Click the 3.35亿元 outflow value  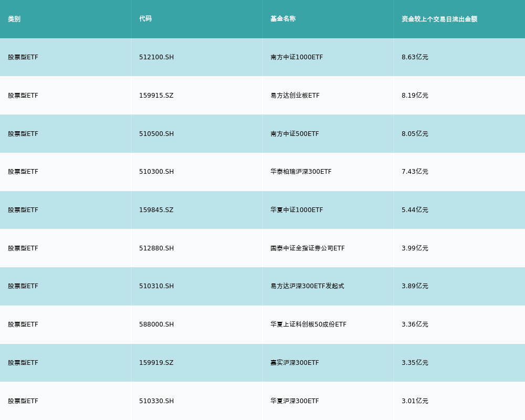point(415,363)
